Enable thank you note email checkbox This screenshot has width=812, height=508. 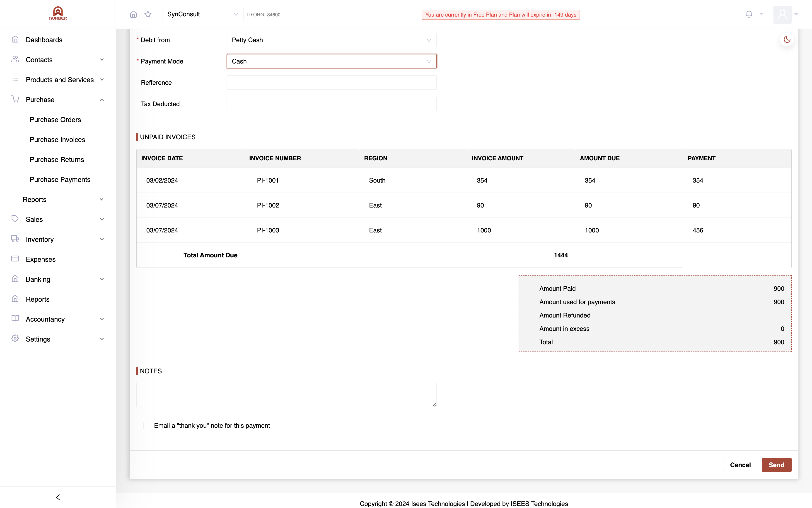147,425
